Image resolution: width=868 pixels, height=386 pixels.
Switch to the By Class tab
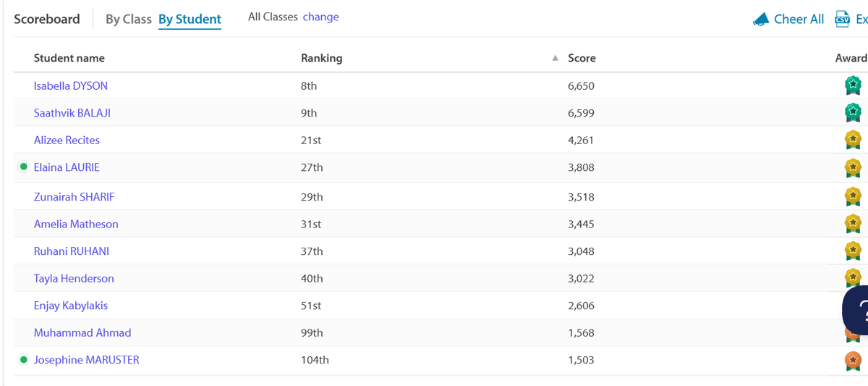pyautogui.click(x=129, y=20)
